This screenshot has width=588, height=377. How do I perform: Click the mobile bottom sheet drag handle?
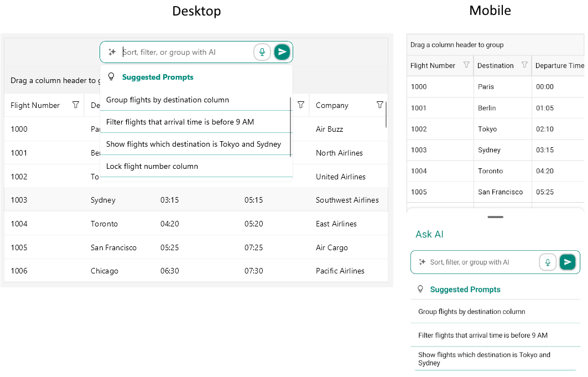[x=495, y=217]
